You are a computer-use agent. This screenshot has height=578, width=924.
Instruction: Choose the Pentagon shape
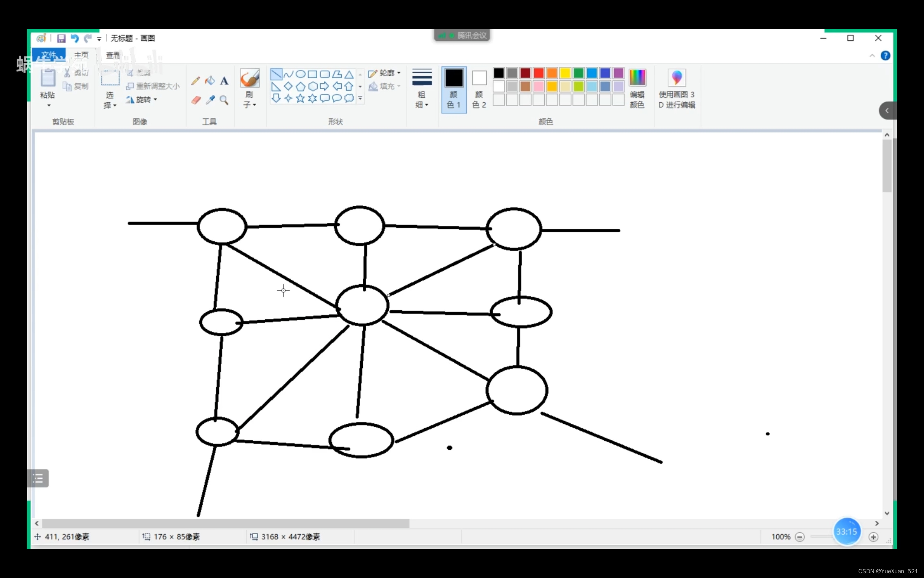point(301,86)
